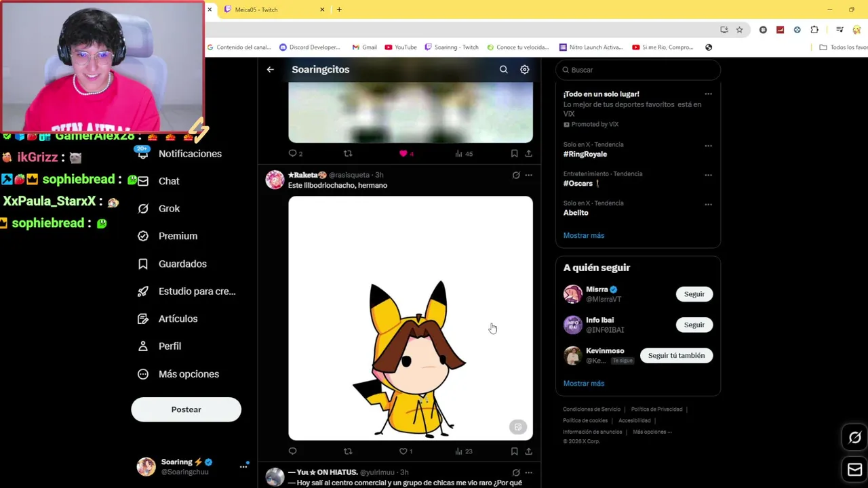Open the floating Grok button

tap(854, 438)
